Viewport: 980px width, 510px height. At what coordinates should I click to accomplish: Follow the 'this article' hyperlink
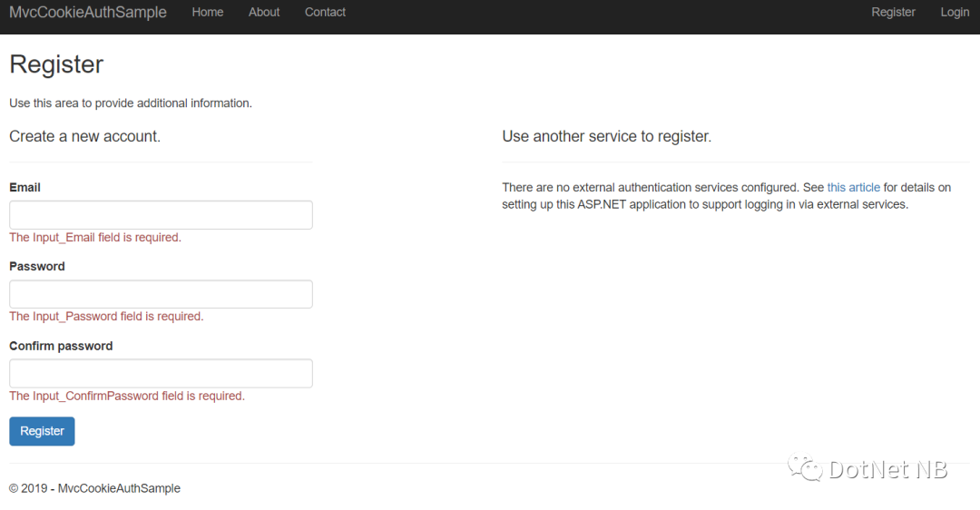pos(853,188)
